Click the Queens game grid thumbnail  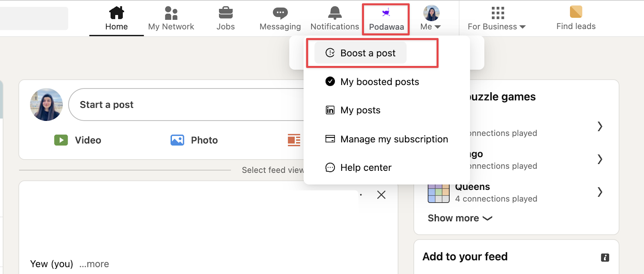[438, 193]
